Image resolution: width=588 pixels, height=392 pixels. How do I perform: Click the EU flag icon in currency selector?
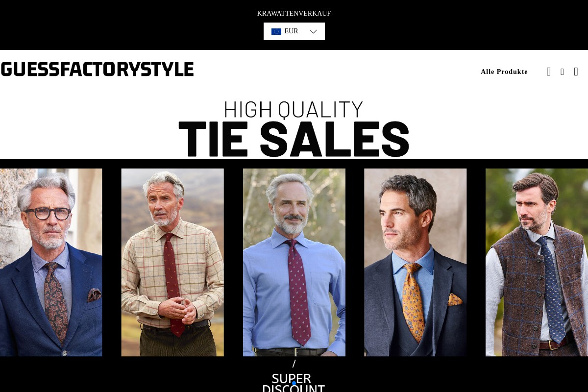(276, 31)
